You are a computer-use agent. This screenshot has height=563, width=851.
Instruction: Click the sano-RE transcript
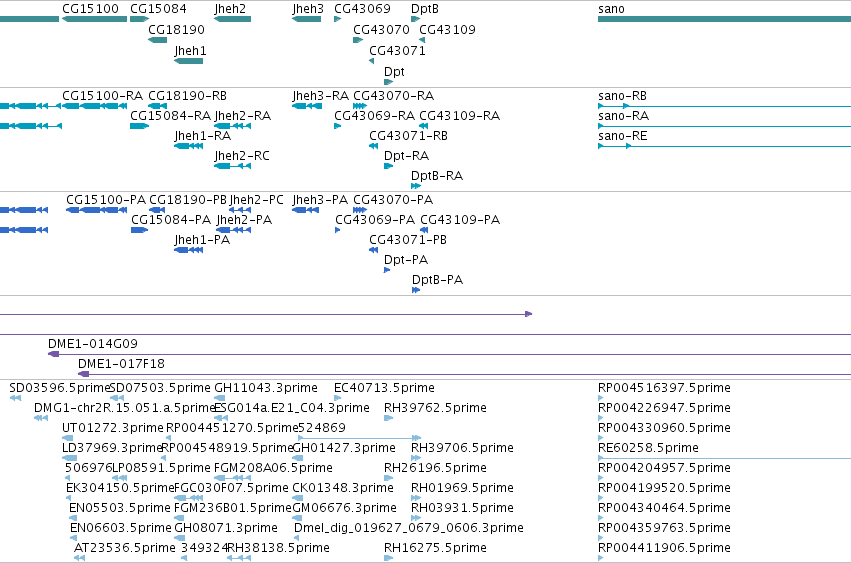725,146
